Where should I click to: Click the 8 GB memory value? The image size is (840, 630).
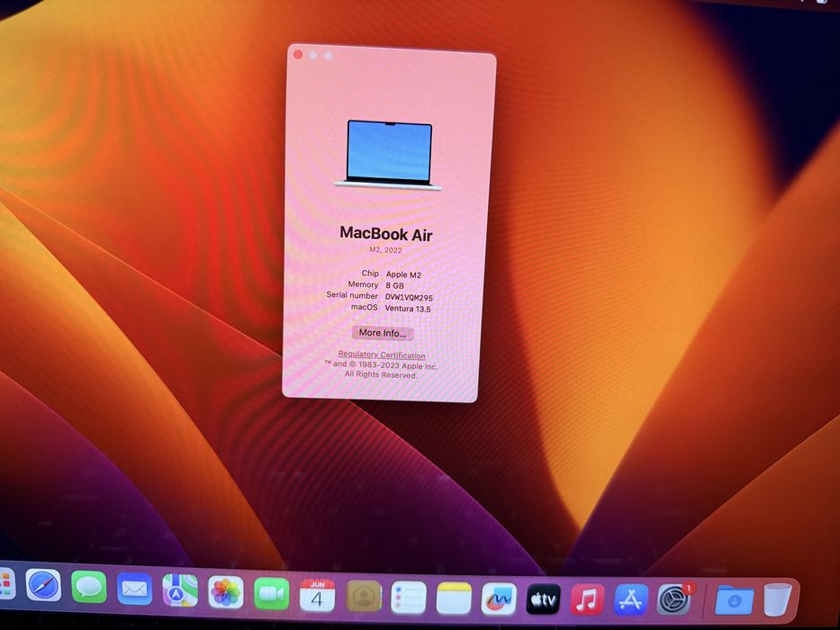pyautogui.click(x=395, y=285)
